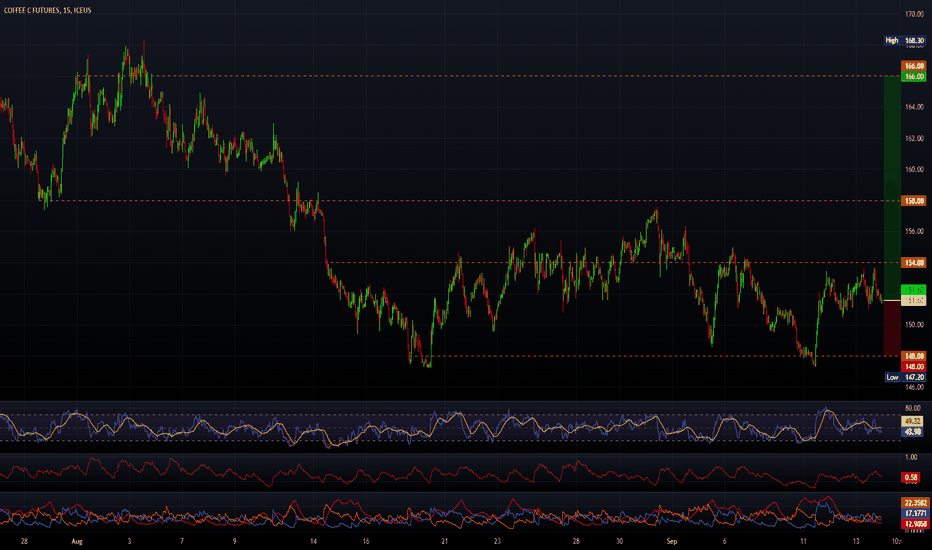Click the 146.00 price axis value
The image size is (932, 550).
pos(914,387)
